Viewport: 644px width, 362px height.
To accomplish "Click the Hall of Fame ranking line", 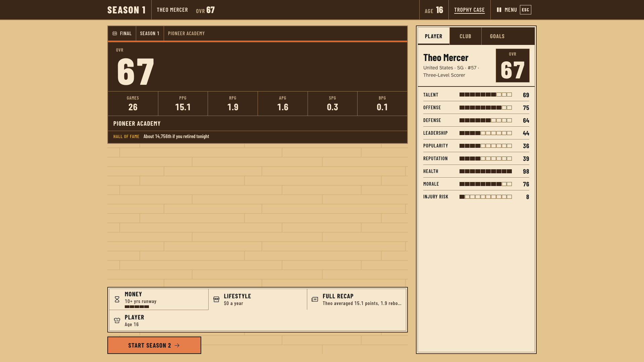I will tap(258, 137).
